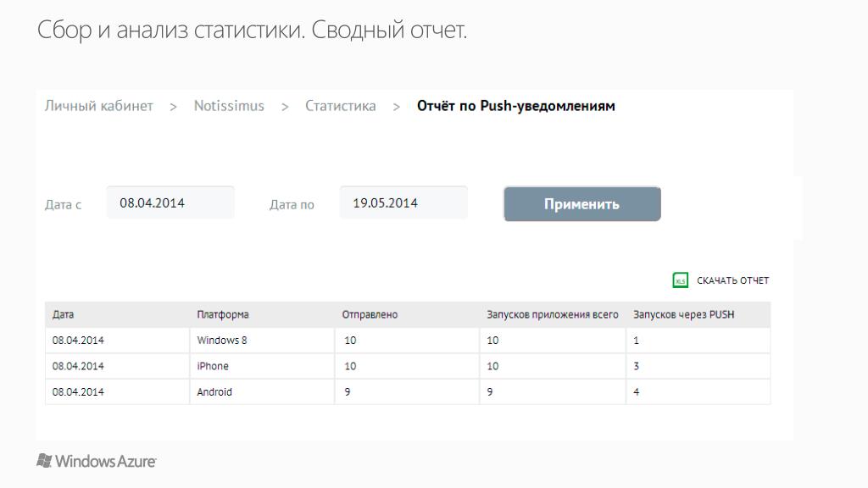This screenshot has width=868, height=488.
Task: Click the XLS download report icon
Action: point(681,280)
